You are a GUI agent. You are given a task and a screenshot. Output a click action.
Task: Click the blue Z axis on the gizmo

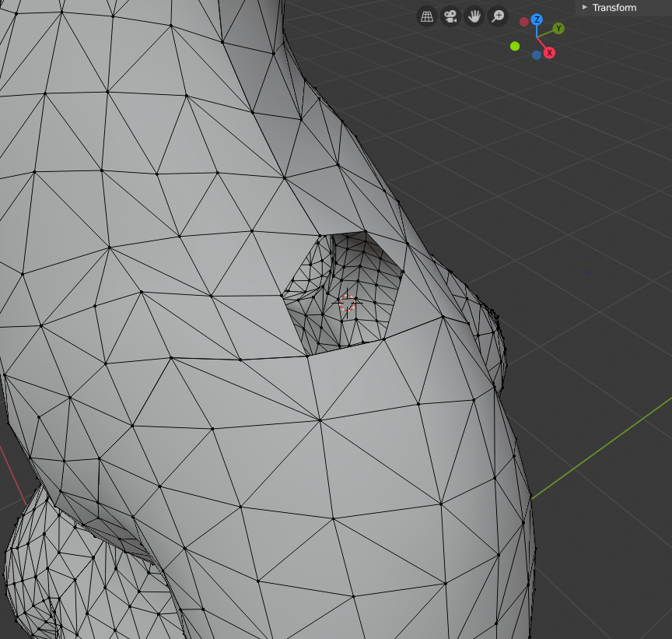coord(537,19)
